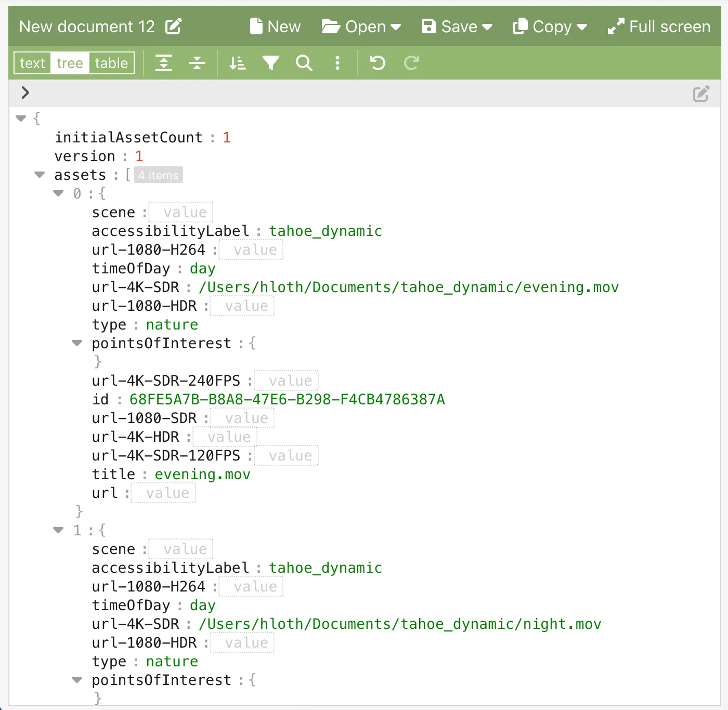Select the night.mov file path value

click(400, 624)
